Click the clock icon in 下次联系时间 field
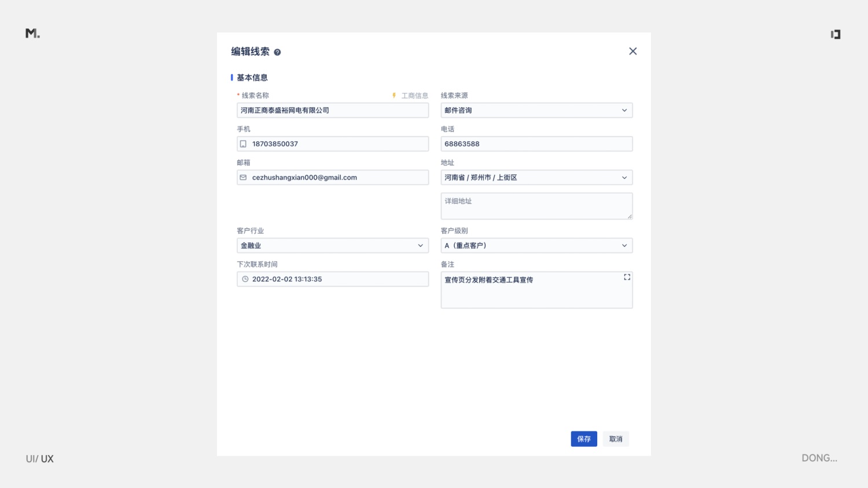The image size is (868, 488). coord(245,279)
